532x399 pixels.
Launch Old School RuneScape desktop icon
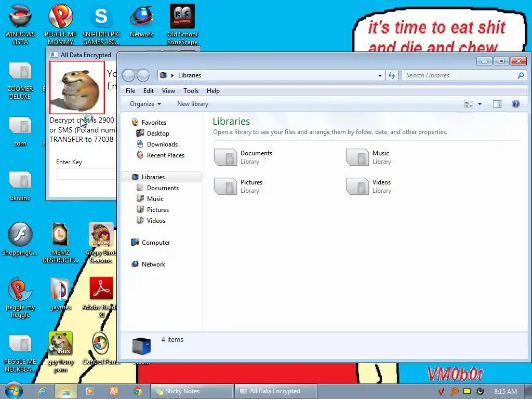pos(182,24)
